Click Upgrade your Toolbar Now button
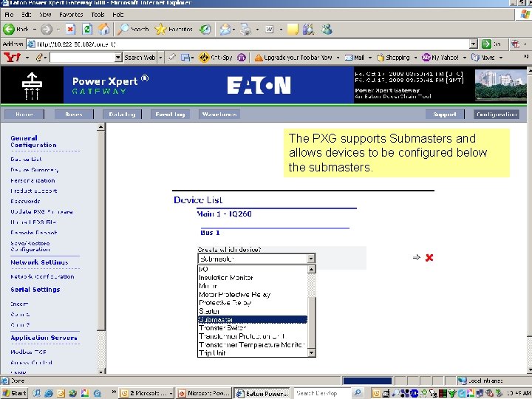 (x=293, y=58)
